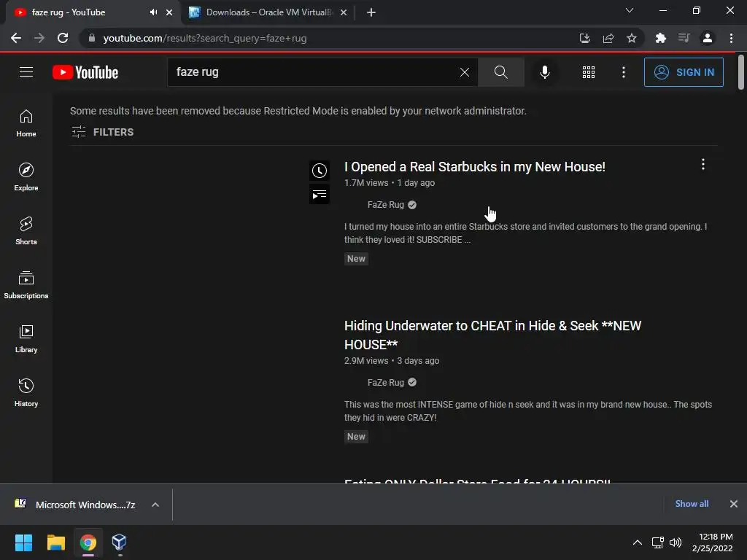The width and height of the screenshot is (747, 560).
Task: Open Subscriptions in the sidebar
Action: click(26, 285)
